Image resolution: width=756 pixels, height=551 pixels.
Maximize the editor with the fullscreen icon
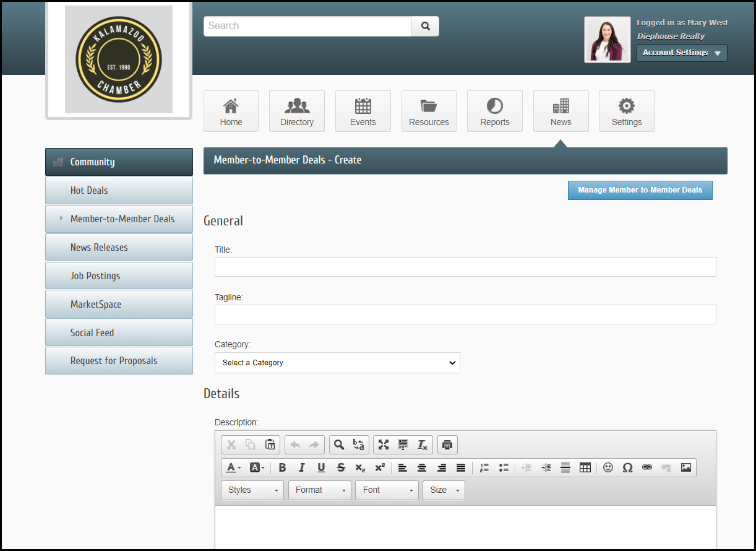coord(384,445)
